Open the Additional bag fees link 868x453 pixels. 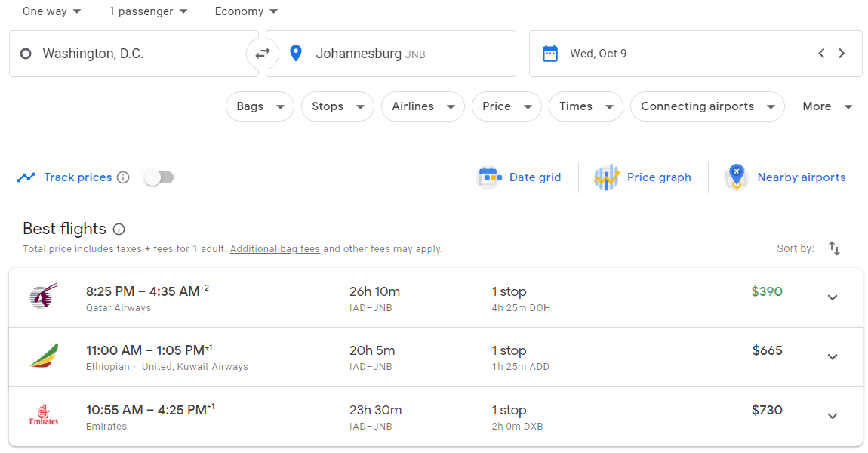point(275,249)
